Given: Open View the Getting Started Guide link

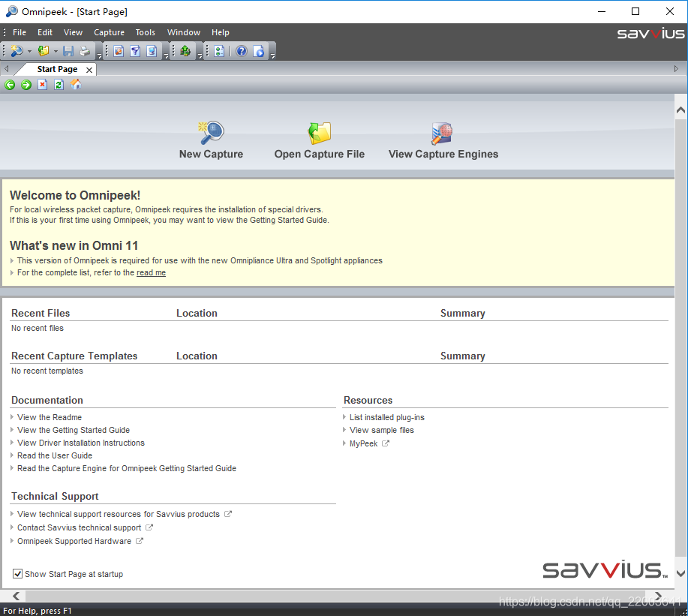Looking at the screenshot, I should (74, 430).
